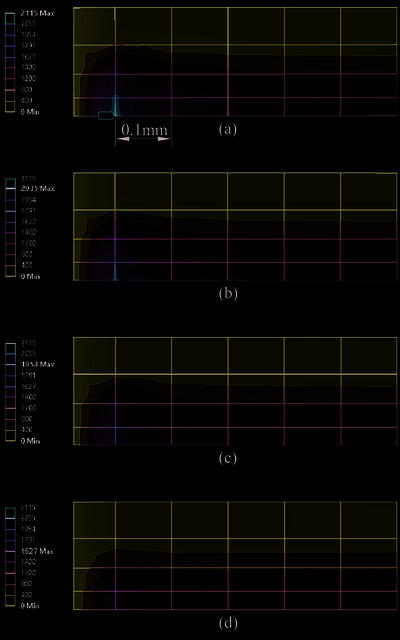The width and height of the screenshot is (400, 640).
Task: Click the (d) panel caption
Action: coord(228,623)
